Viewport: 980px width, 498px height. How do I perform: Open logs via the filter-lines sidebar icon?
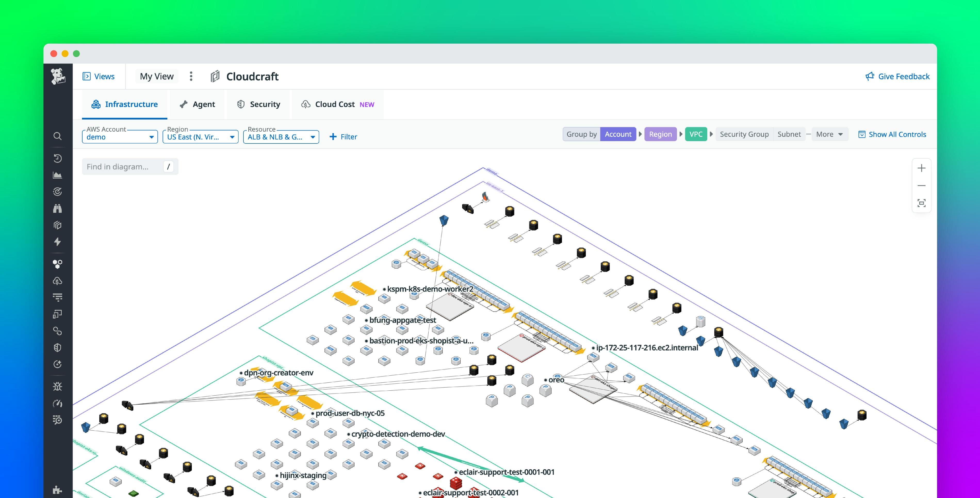58,297
